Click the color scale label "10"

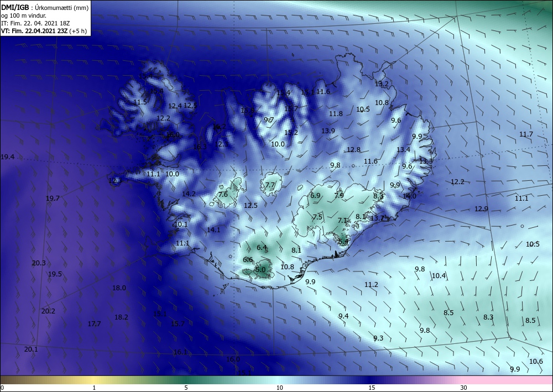pyautogui.click(x=279, y=388)
